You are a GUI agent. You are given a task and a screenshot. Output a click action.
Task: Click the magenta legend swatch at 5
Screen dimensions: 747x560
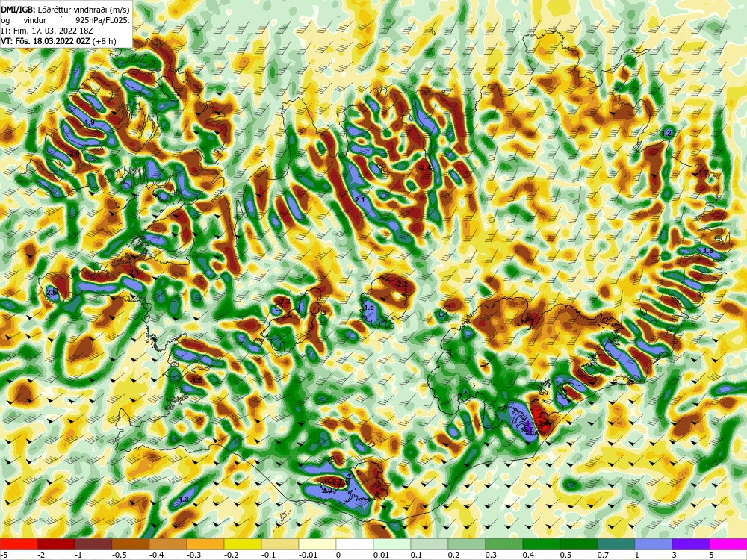(x=728, y=544)
